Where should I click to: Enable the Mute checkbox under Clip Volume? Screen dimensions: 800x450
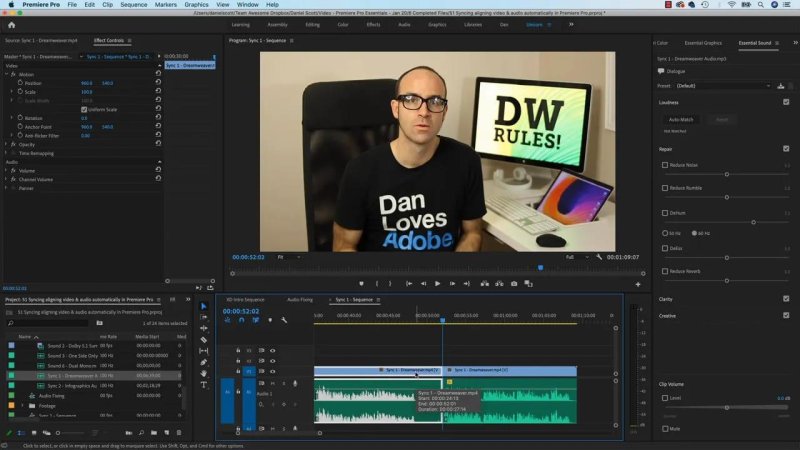(x=665, y=429)
